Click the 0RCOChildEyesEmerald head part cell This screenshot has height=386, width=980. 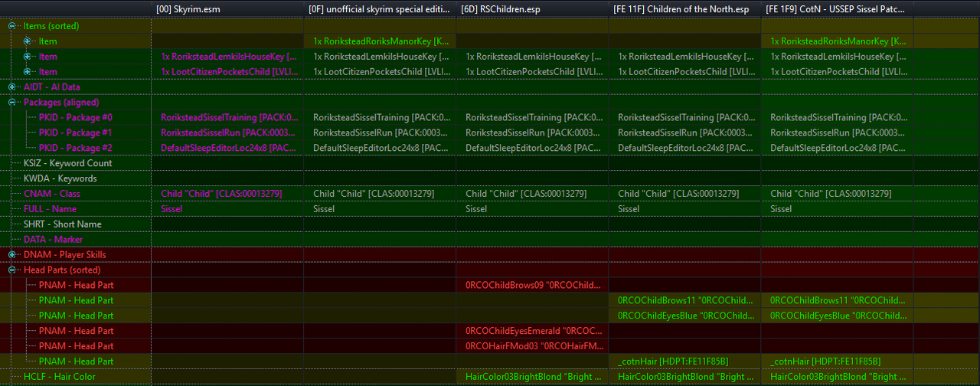tap(534, 331)
